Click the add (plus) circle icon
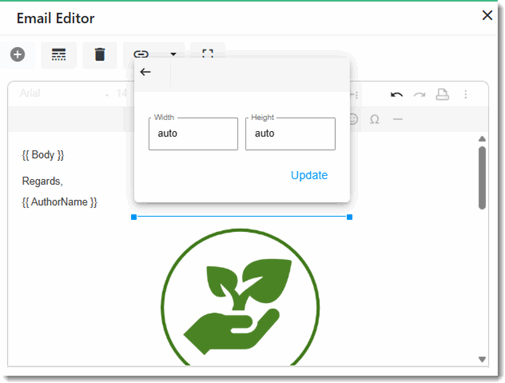 (17, 54)
